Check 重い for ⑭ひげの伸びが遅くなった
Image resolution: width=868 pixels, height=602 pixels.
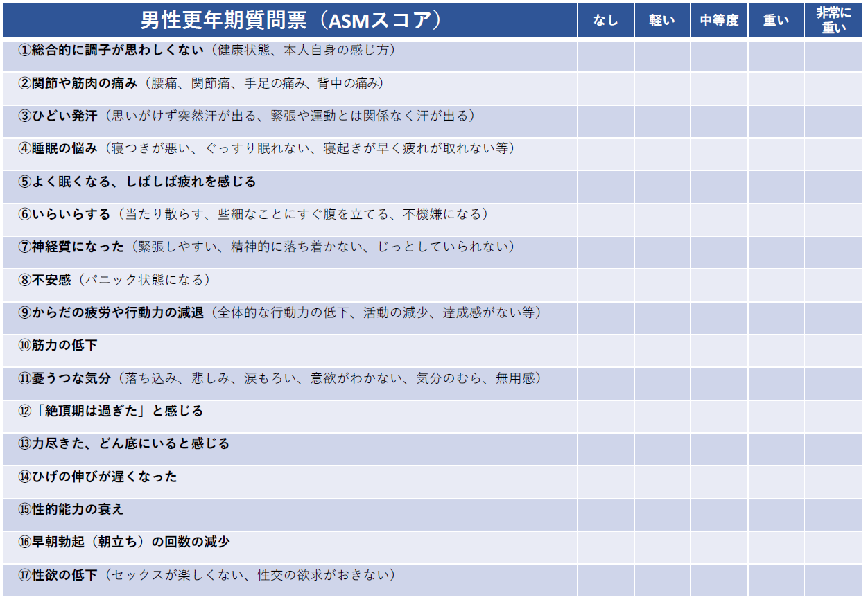click(x=776, y=481)
